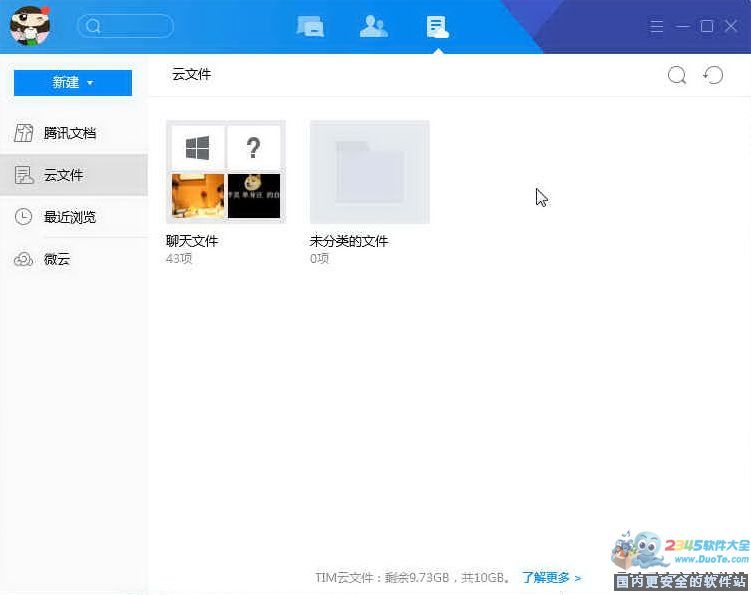Search cloud files with magnifier icon

pos(677,75)
